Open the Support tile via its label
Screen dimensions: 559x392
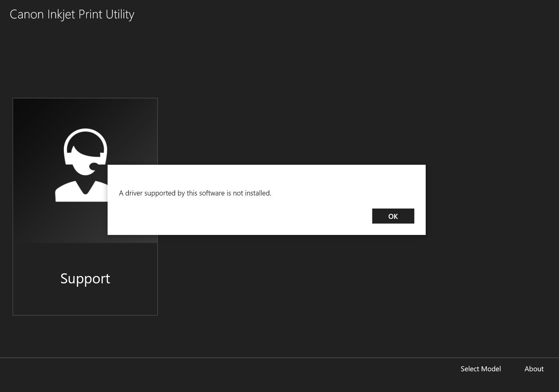pos(85,278)
